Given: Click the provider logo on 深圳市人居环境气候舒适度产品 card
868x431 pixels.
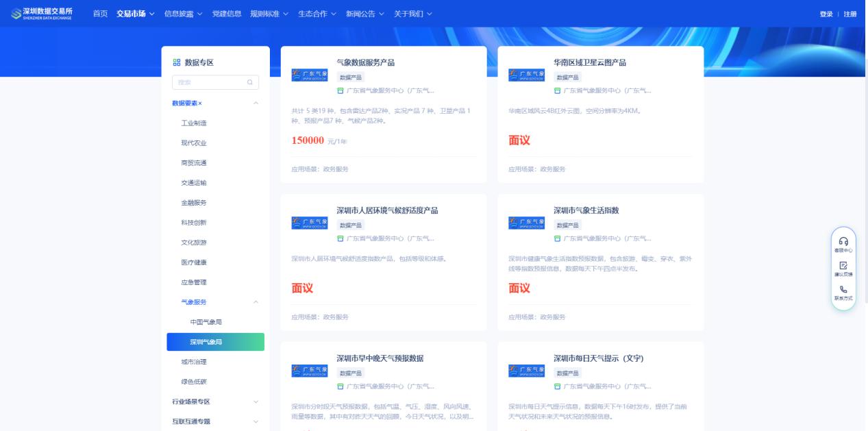Looking at the screenshot, I should [310, 223].
